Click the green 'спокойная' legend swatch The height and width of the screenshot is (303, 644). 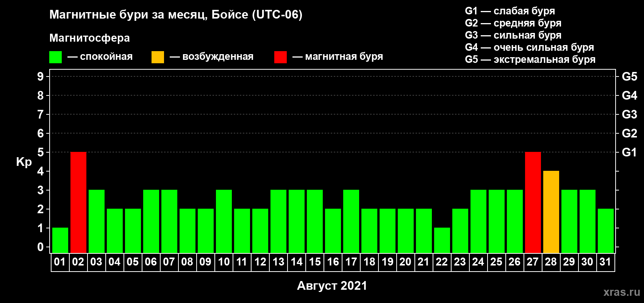coord(55,57)
